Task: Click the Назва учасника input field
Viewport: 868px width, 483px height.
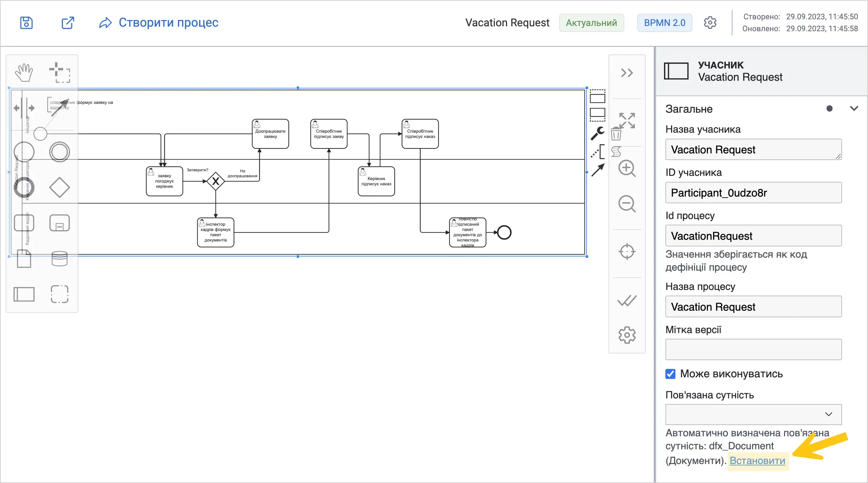Action: [754, 150]
